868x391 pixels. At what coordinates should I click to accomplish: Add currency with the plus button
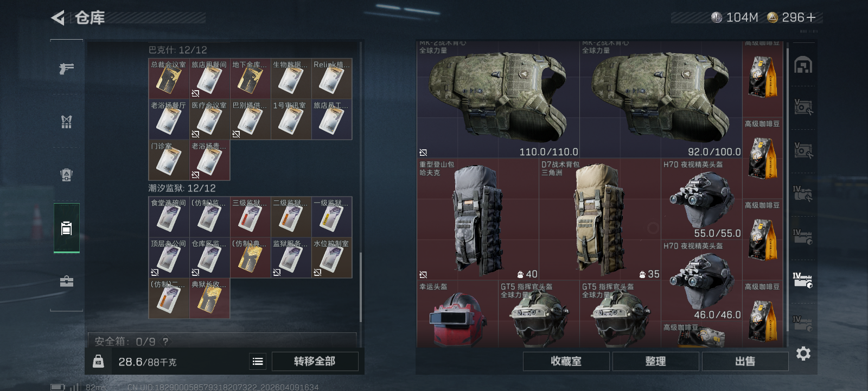(811, 17)
